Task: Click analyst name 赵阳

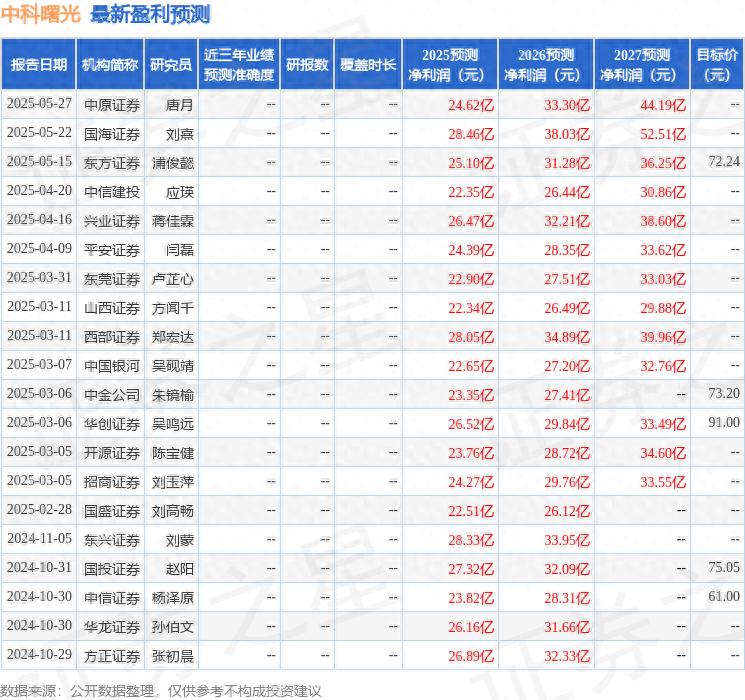Action: tap(180, 569)
